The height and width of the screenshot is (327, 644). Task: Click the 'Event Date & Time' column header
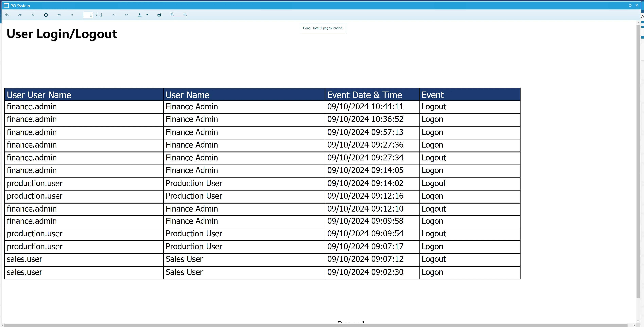[x=372, y=95]
